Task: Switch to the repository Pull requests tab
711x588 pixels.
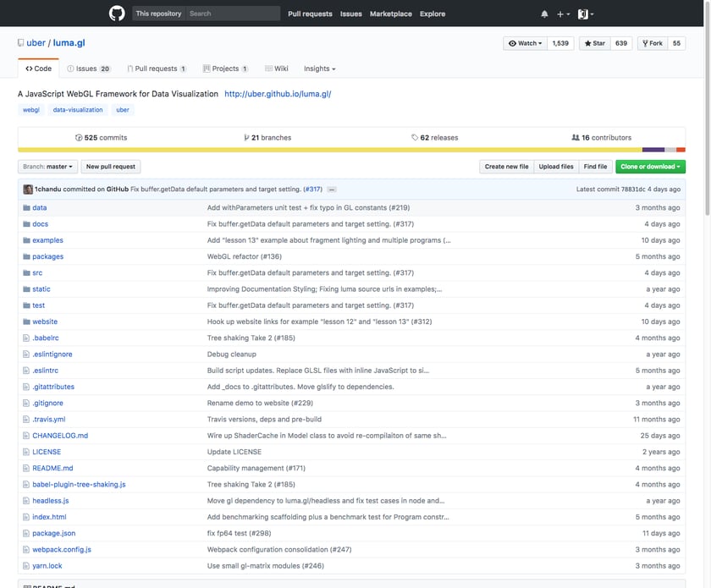Action: point(157,69)
